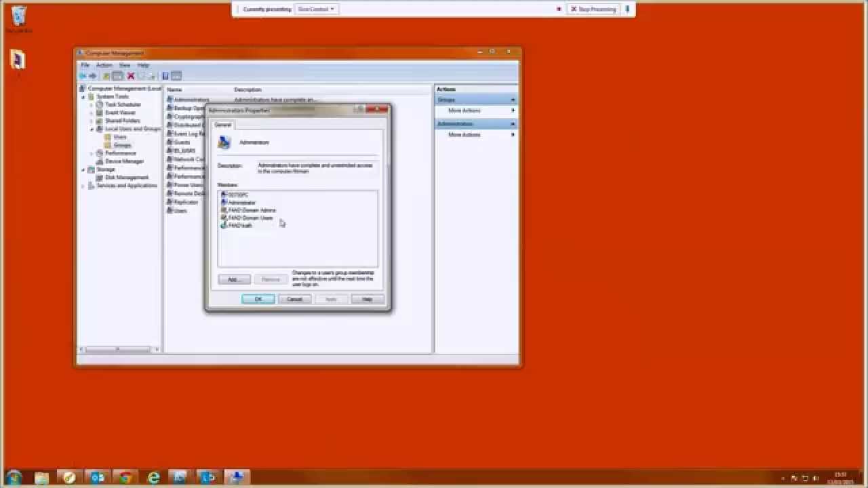
Task: Open the View menu
Action: (125, 65)
